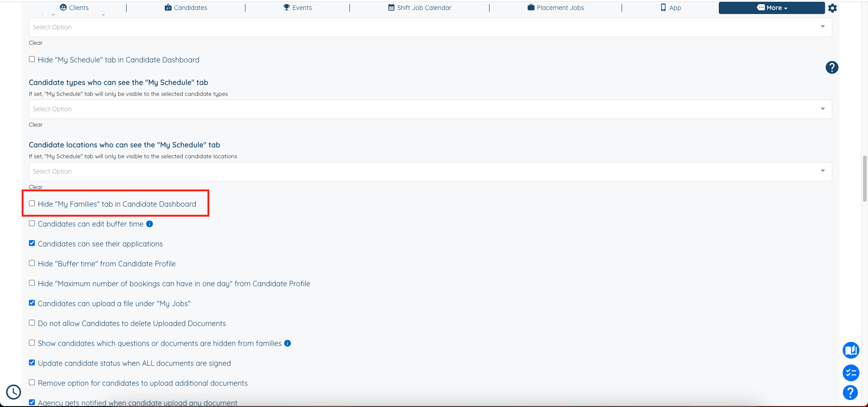Click Clear under candidate types selector
The width and height of the screenshot is (868, 407).
(36, 124)
